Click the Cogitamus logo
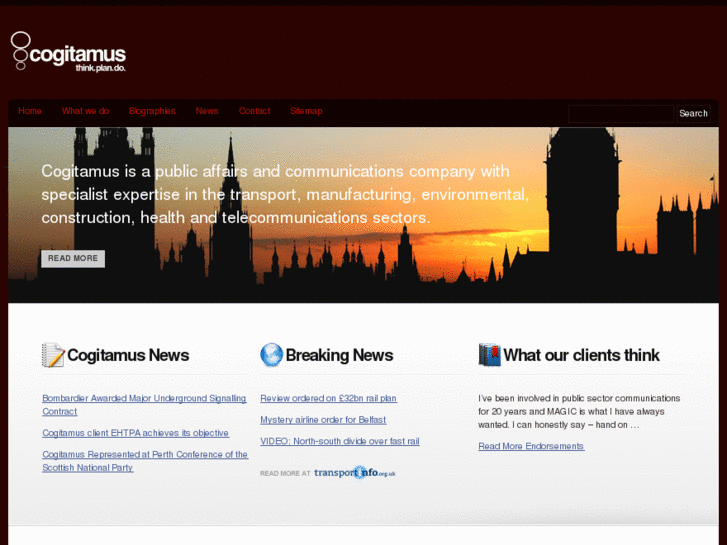The width and height of the screenshot is (727, 545). 68,51
